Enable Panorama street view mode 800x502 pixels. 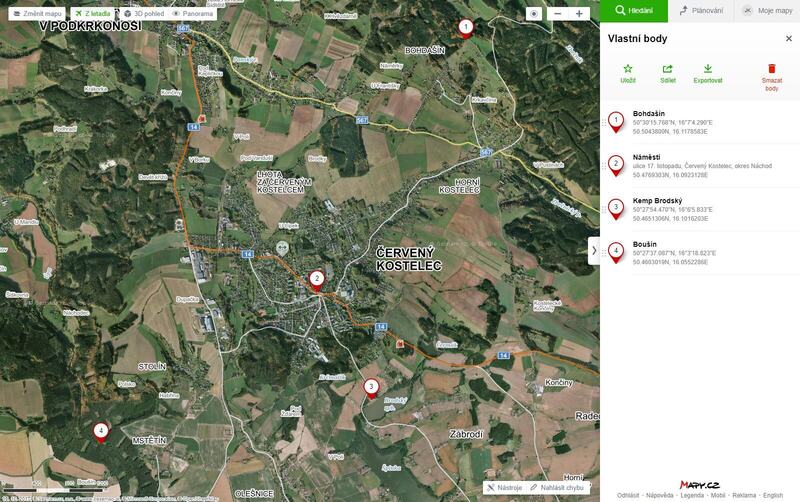point(192,14)
